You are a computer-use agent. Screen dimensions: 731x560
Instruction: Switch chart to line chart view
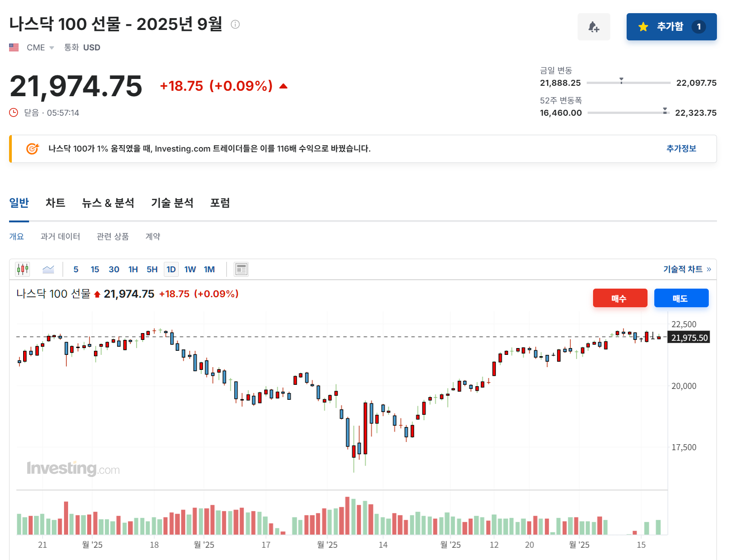49,269
